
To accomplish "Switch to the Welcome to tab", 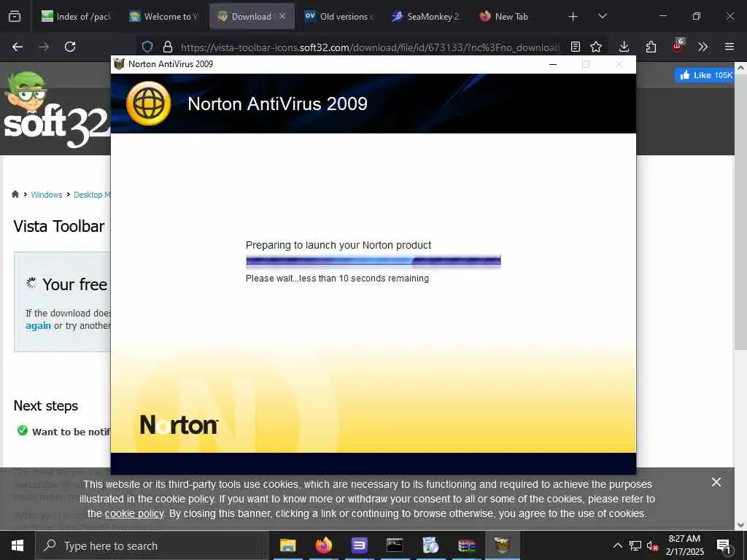I will [164, 17].
